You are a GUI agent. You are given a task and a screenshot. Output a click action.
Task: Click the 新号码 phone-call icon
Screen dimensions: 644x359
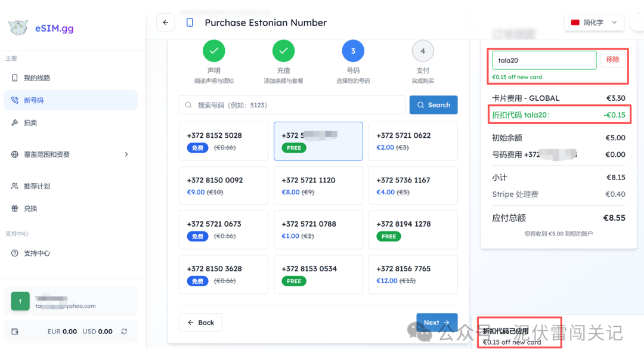pyautogui.click(x=15, y=100)
